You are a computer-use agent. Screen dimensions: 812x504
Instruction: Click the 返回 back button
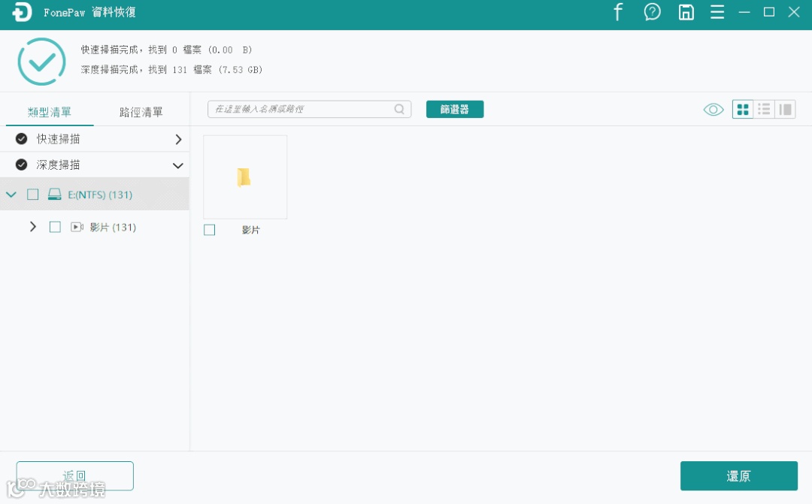[x=74, y=475]
